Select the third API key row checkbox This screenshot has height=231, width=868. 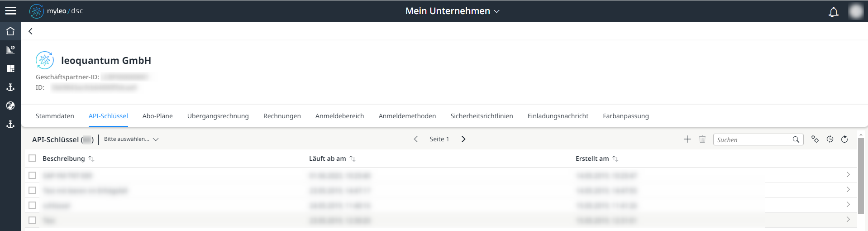click(x=32, y=205)
